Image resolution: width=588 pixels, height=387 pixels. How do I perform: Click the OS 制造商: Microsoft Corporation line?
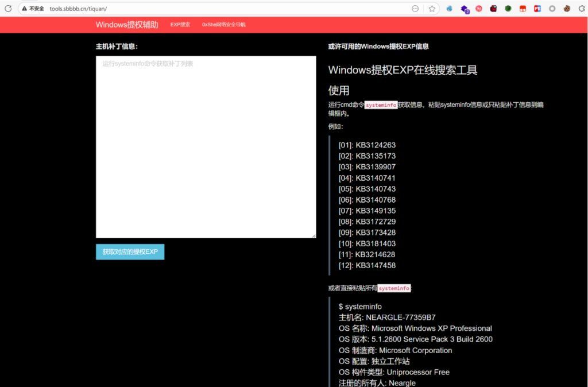[395, 351]
